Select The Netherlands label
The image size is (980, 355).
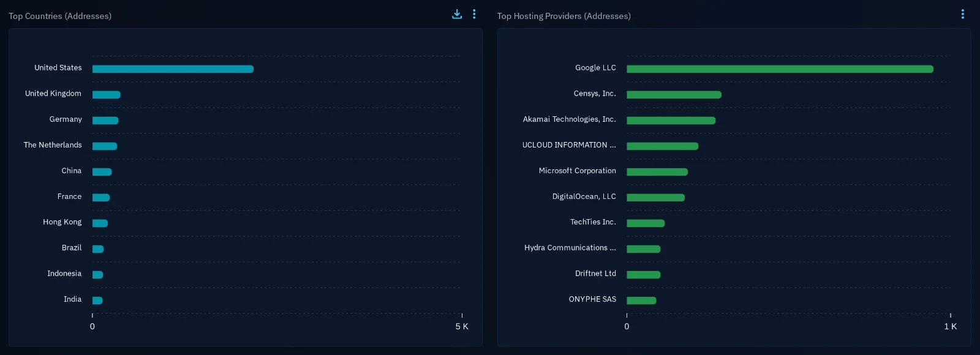click(x=53, y=145)
